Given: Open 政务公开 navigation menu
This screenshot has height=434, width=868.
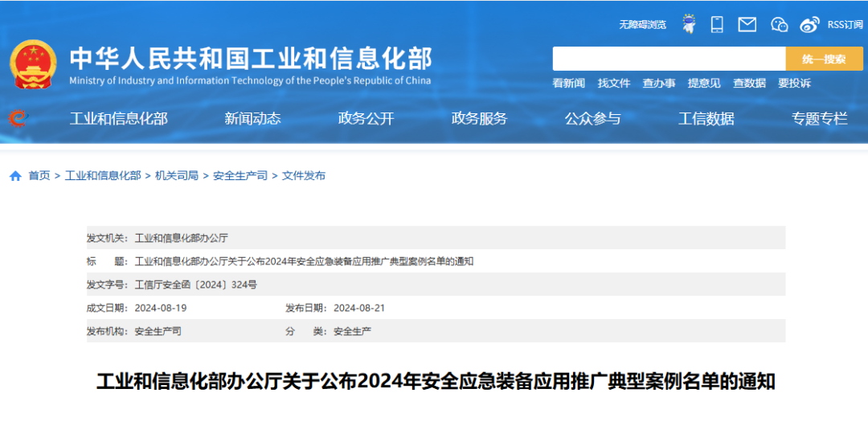Looking at the screenshot, I should click(x=366, y=118).
